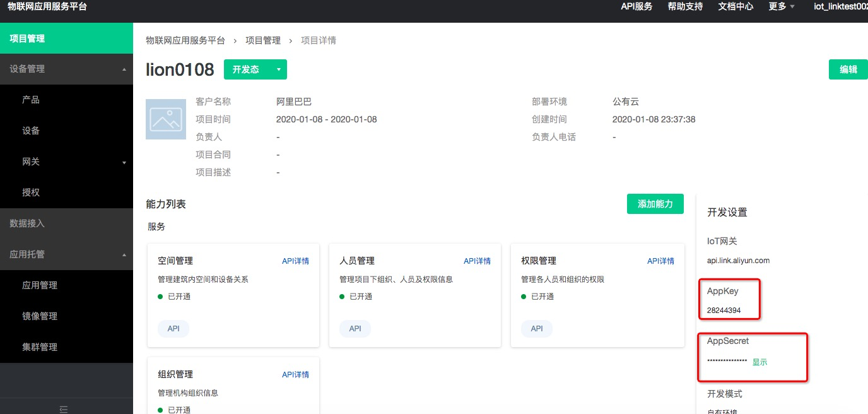Go to 项目管理 breadcrumb
This screenshot has width=868, height=414.
pyautogui.click(x=263, y=40)
